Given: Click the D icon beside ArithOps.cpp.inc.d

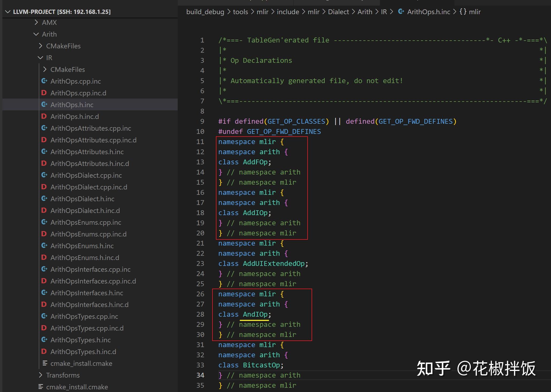Looking at the screenshot, I should 44,93.
